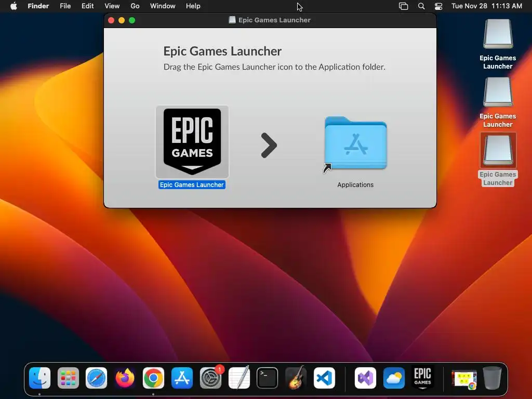
Task: Open Spotlight search in menu bar
Action: 421,6
